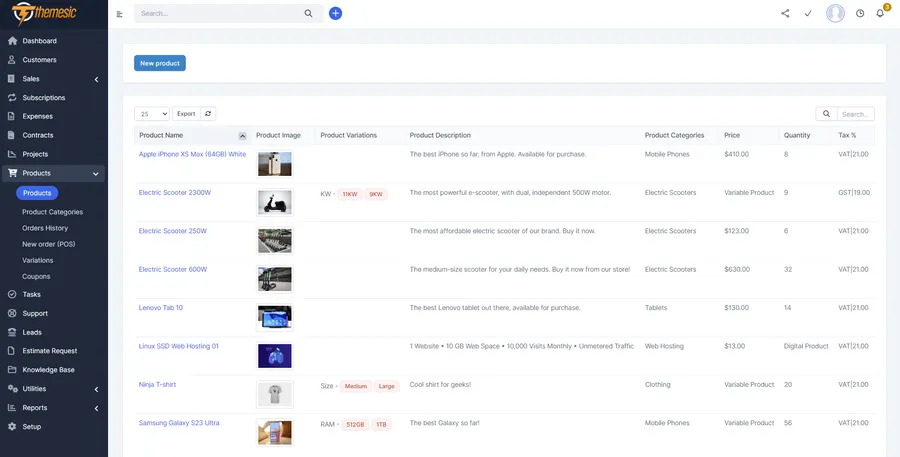This screenshot has width=900, height=457.
Task: Click the Leads icon in sidebar
Action: pos(11,332)
